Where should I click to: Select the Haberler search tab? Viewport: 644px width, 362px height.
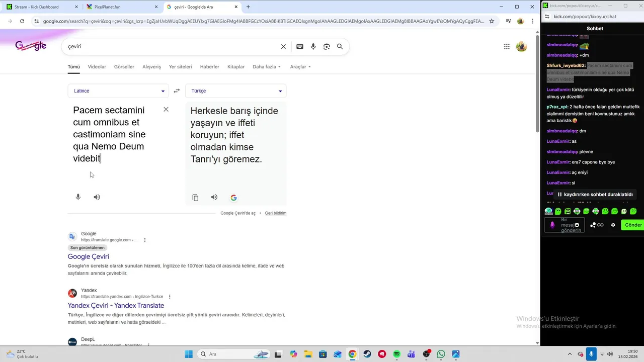click(210, 67)
